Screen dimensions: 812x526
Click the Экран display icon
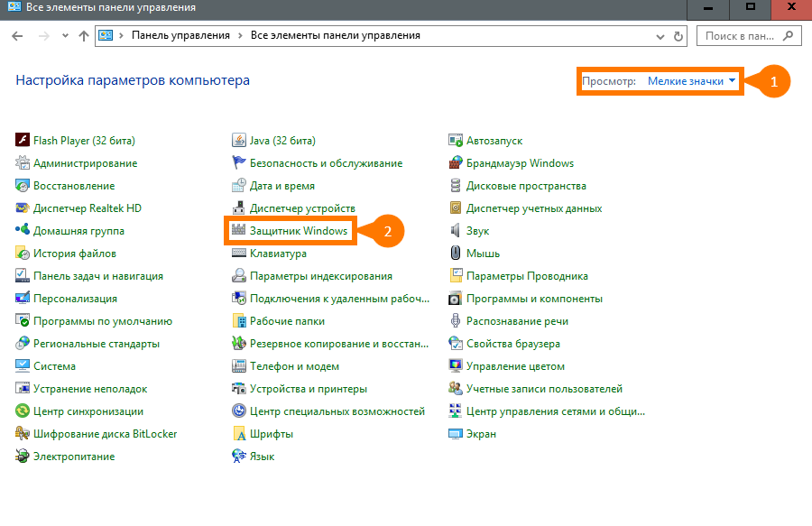pos(456,433)
